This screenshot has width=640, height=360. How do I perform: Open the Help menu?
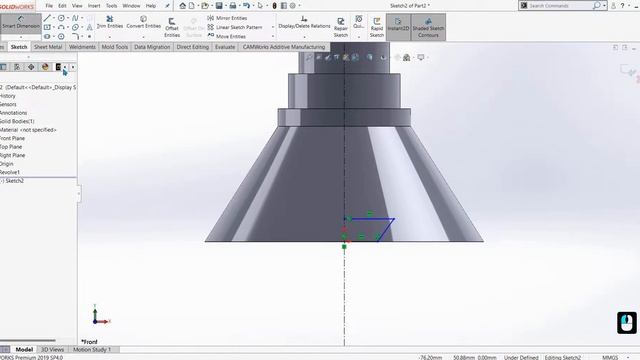pos(151,6)
